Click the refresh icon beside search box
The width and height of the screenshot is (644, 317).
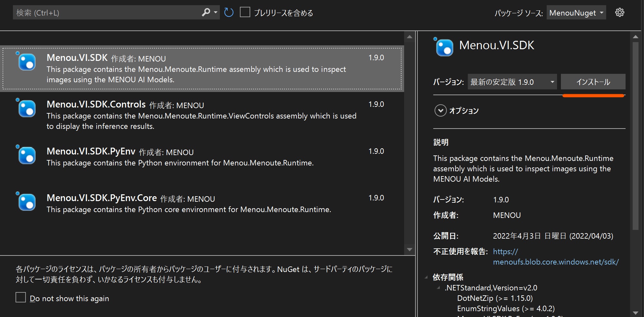coord(229,13)
